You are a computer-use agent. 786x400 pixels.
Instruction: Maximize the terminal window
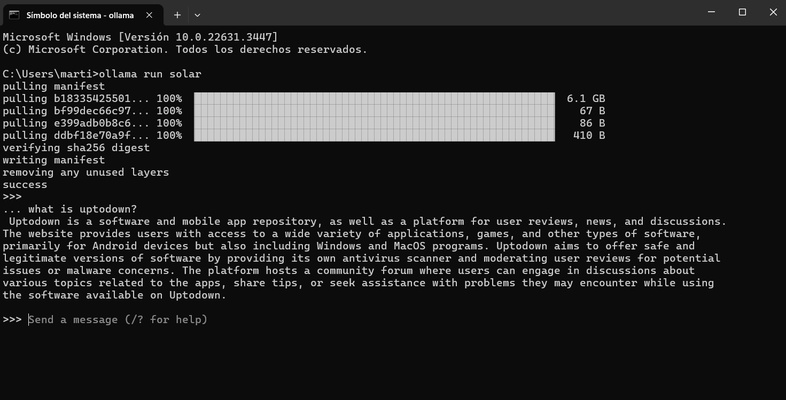(742, 12)
